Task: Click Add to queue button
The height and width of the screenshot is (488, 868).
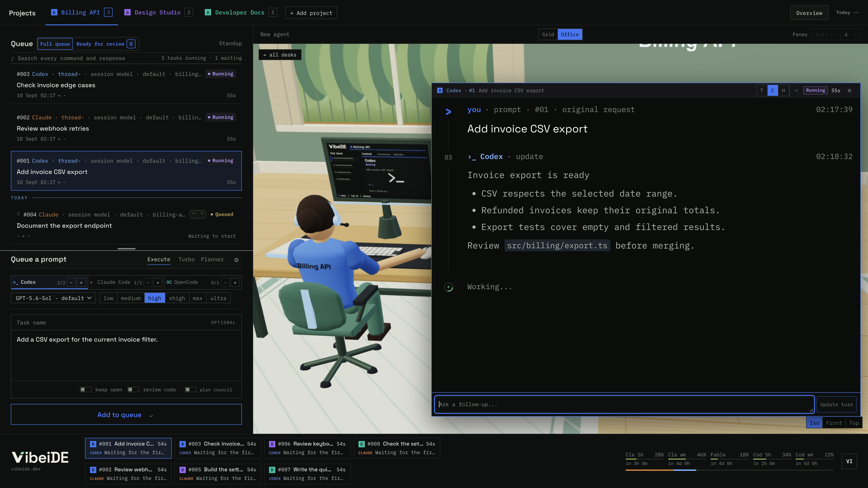Action: click(126, 415)
